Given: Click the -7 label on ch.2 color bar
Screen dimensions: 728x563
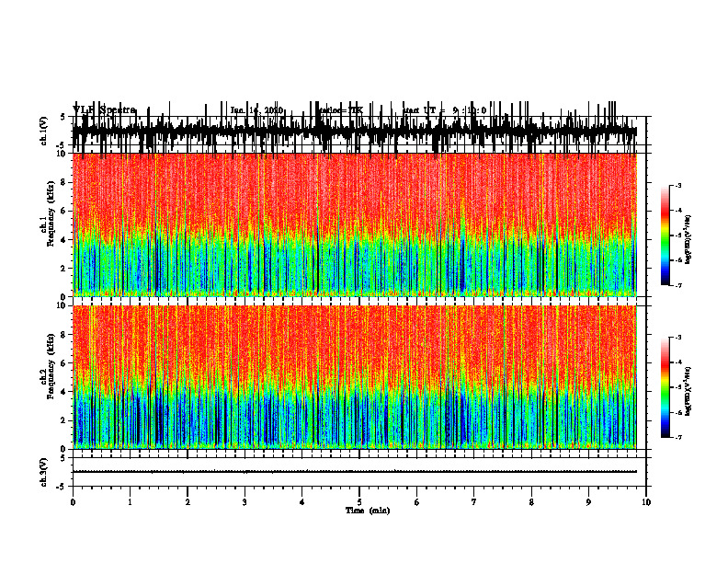Looking at the screenshot, I should pos(678,437).
